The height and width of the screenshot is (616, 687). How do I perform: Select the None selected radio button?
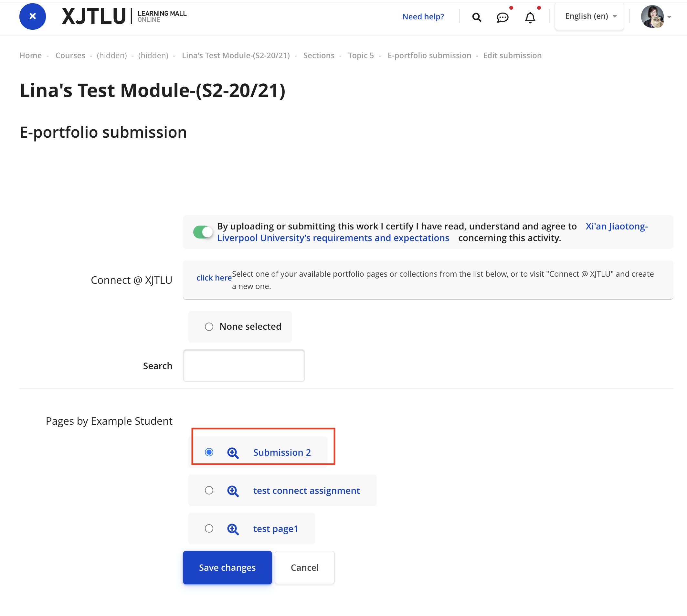tap(209, 326)
